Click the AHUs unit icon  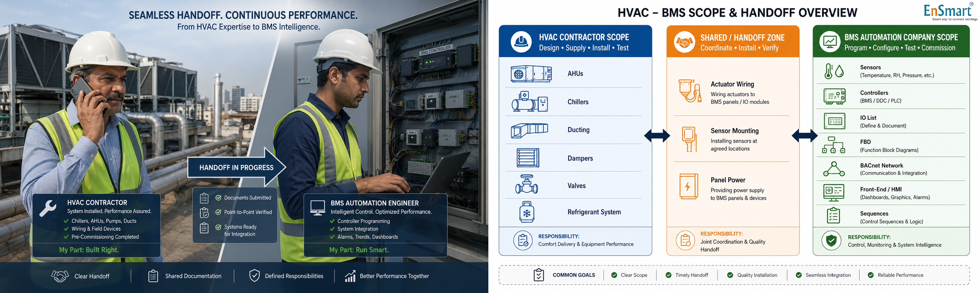531,74
